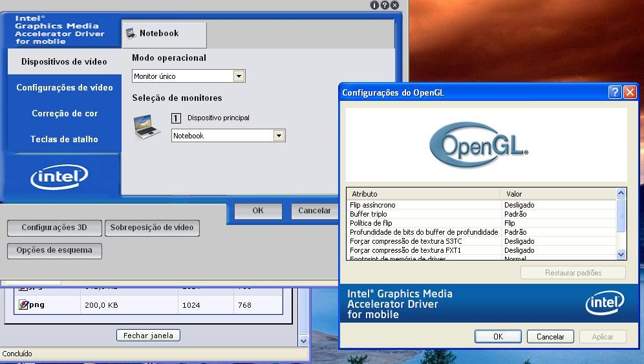Open Sobreposição de vídeo settings
The image size is (644, 364).
point(152,228)
